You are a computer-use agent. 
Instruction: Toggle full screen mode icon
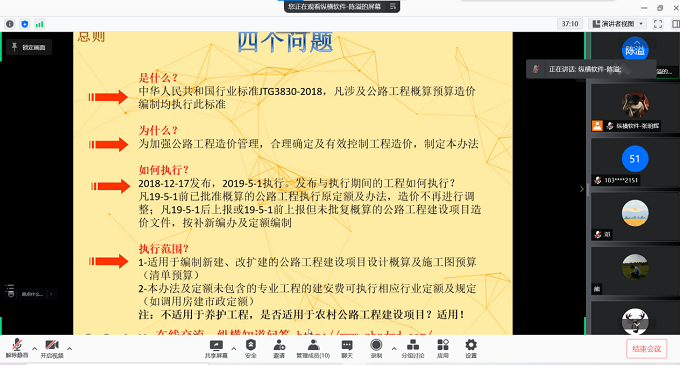pos(658,24)
